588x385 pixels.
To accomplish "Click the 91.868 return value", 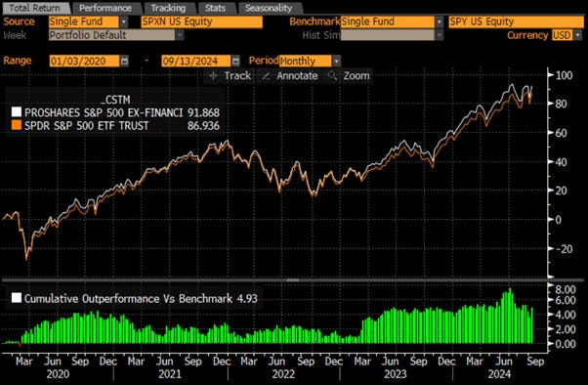I will point(203,112).
